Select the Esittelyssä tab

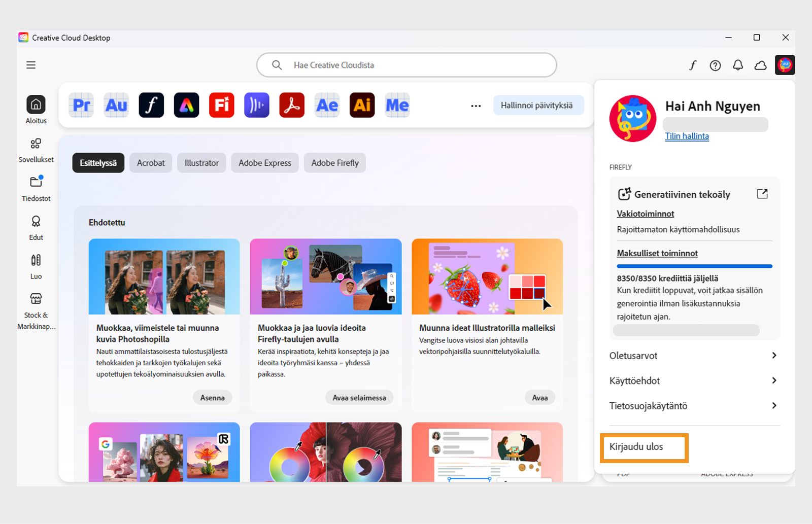[x=98, y=163]
